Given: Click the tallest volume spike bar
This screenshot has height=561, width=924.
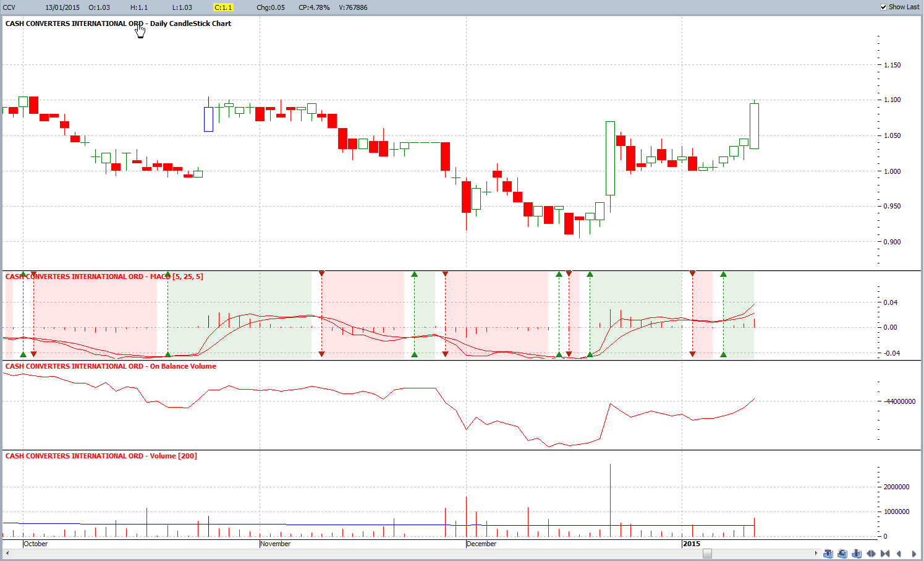Looking at the screenshot, I should [x=610, y=500].
